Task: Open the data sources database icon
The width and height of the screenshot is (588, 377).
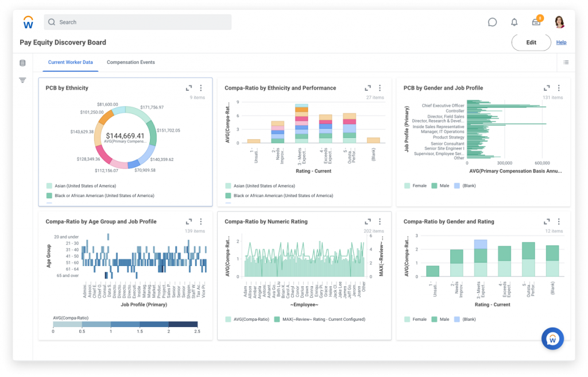Action: pos(22,63)
